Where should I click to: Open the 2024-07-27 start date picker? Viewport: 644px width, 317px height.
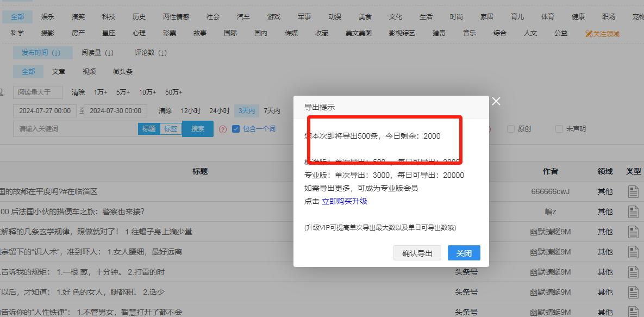click(x=46, y=110)
